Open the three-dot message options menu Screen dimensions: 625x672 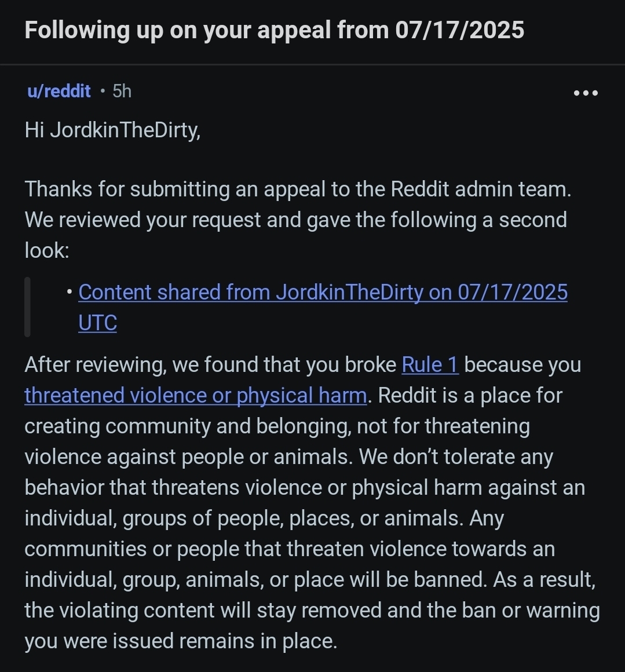[585, 93]
